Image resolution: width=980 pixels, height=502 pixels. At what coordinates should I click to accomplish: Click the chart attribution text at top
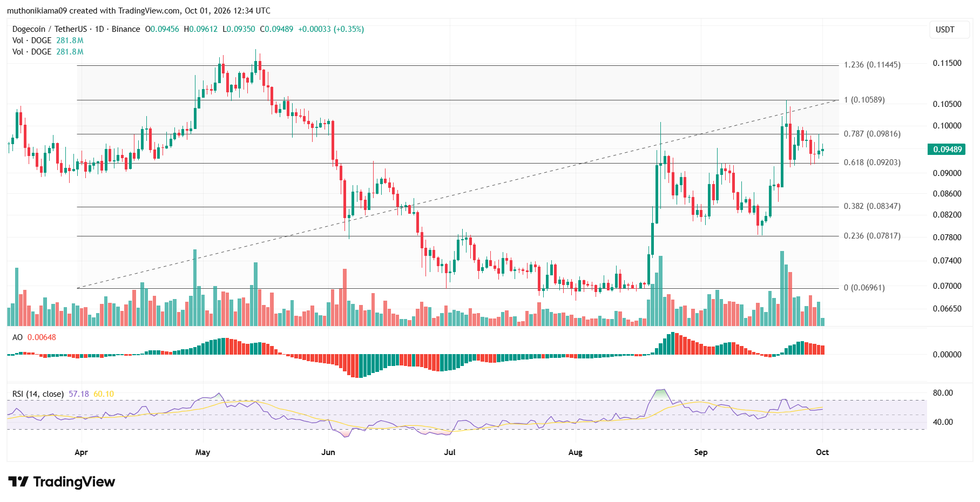point(139,11)
